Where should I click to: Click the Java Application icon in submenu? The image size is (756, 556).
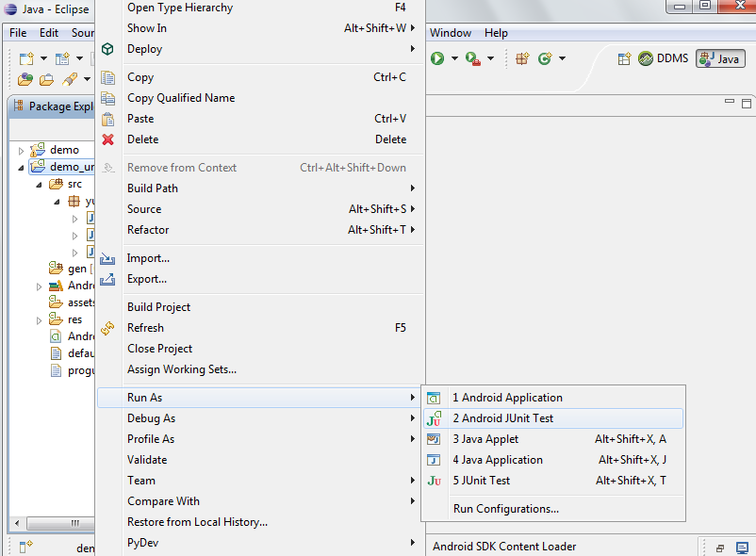[x=434, y=460]
